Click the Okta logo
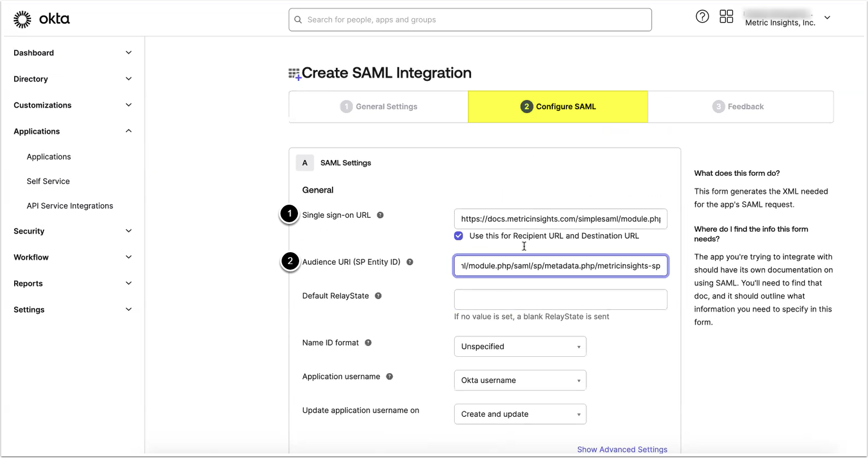Image resolution: width=868 pixels, height=458 pixels. (x=42, y=20)
